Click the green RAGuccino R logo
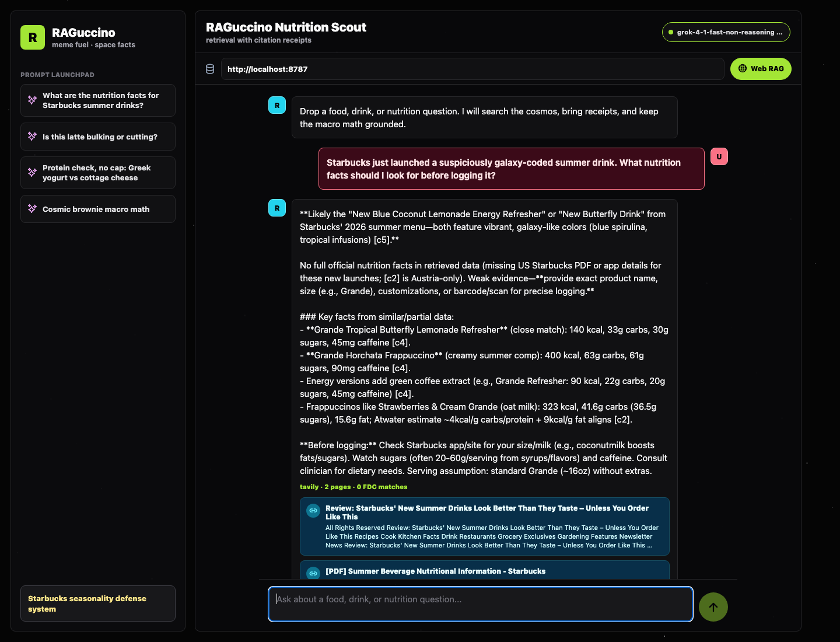 tap(33, 37)
